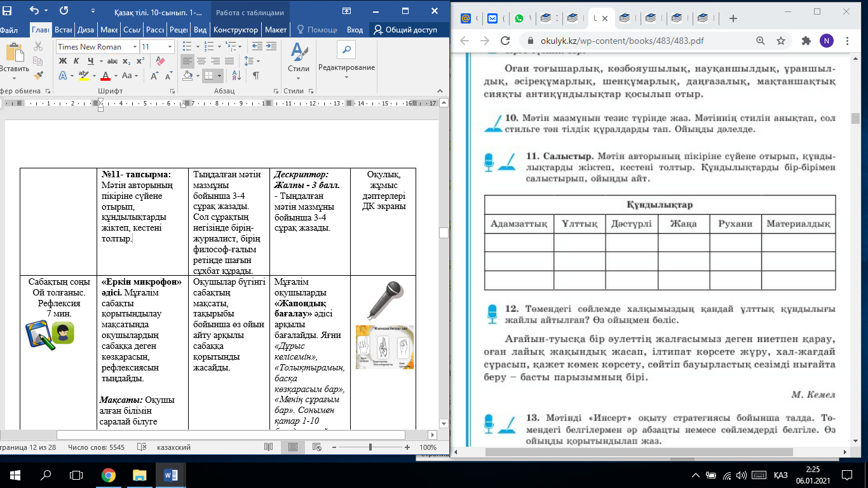
Task: Pick the red font color button
Action: [105, 76]
